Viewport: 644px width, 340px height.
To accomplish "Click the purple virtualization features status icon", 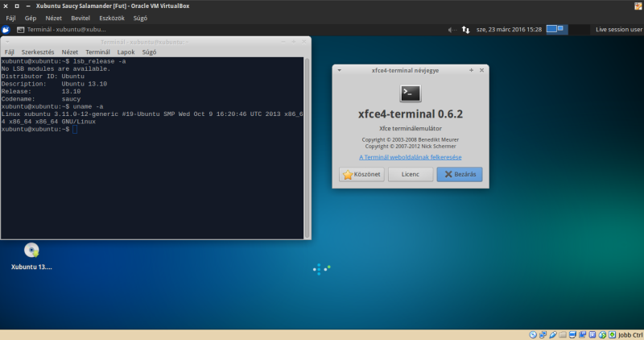I will click(x=592, y=334).
